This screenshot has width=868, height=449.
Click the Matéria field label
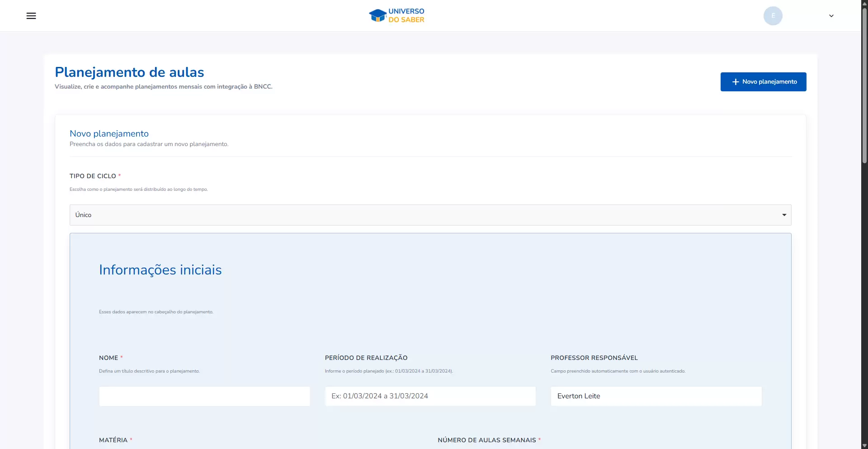pyautogui.click(x=113, y=440)
